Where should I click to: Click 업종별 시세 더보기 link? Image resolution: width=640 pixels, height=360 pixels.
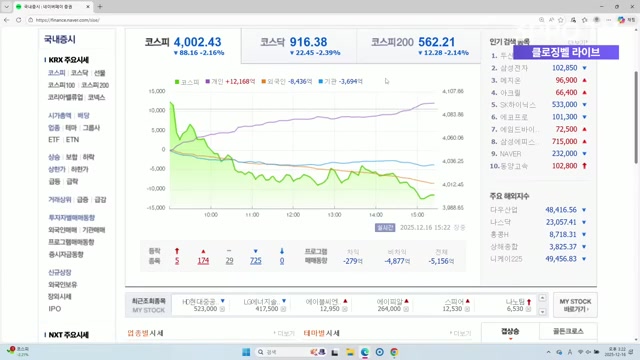[x=284, y=333]
